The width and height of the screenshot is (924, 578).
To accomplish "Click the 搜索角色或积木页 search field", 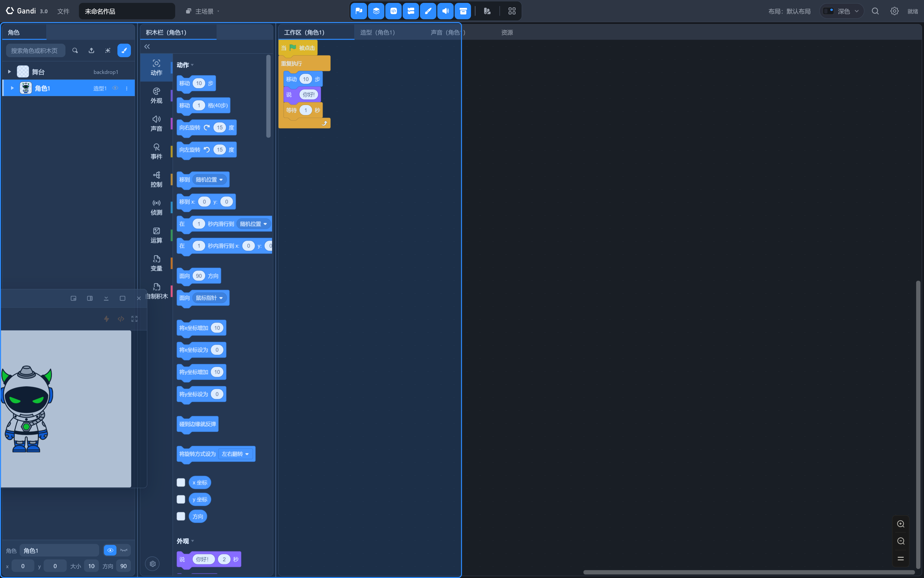I will 36,51.
